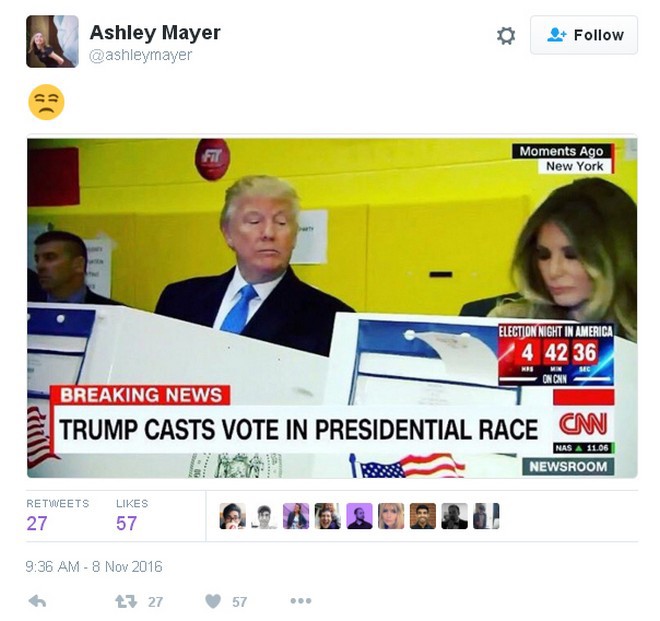Open the embedded CNN broadcast image

point(332,308)
